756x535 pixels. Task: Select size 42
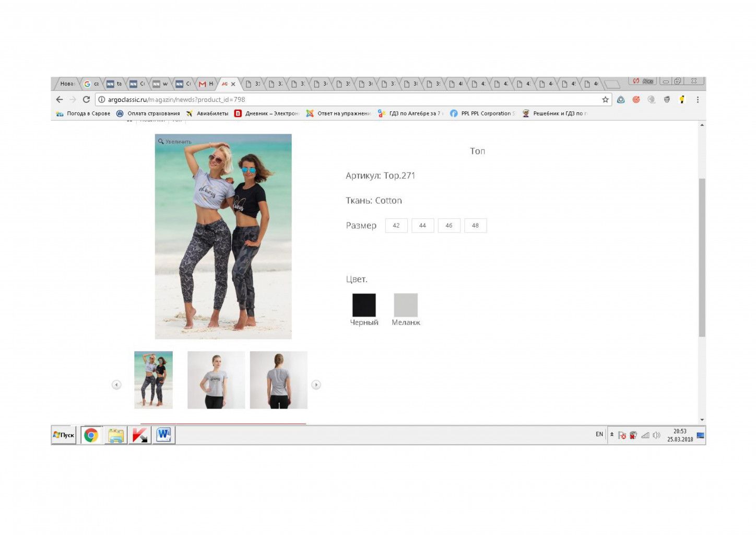pyautogui.click(x=396, y=226)
